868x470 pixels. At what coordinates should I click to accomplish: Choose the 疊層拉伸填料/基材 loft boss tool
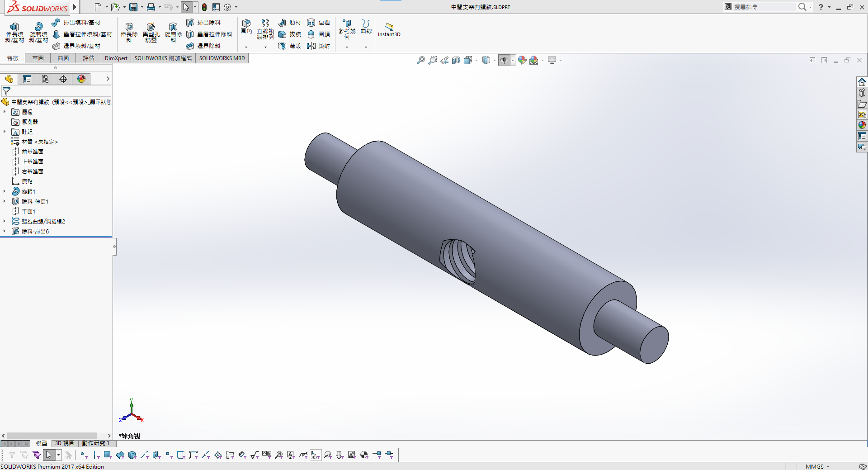[82, 34]
